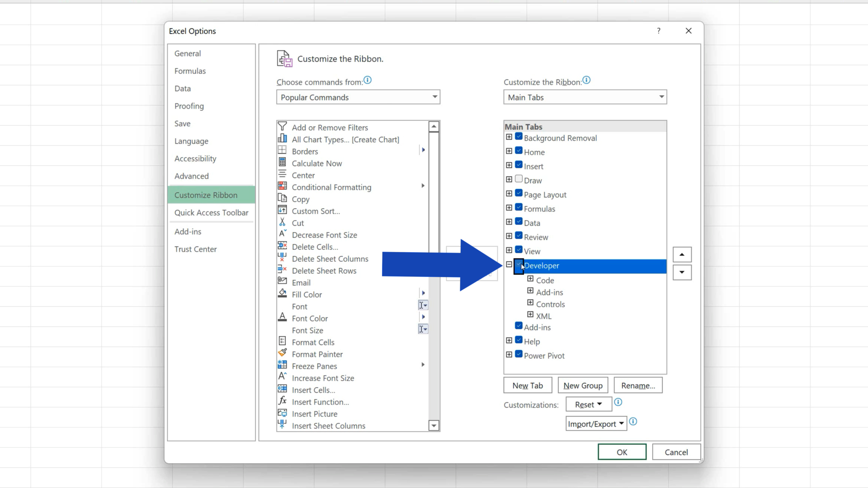
Task: Enable the Developer checkbox
Action: (x=518, y=266)
